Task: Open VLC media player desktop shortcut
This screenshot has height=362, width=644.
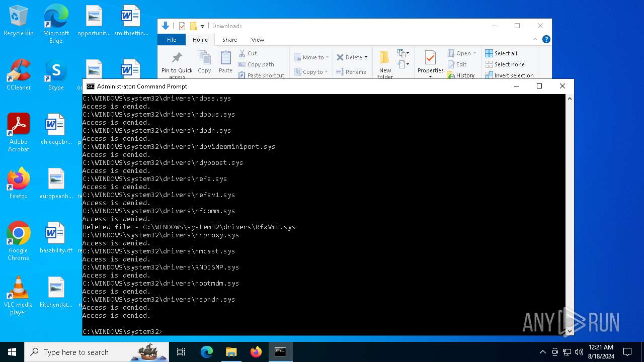Action: (19, 296)
